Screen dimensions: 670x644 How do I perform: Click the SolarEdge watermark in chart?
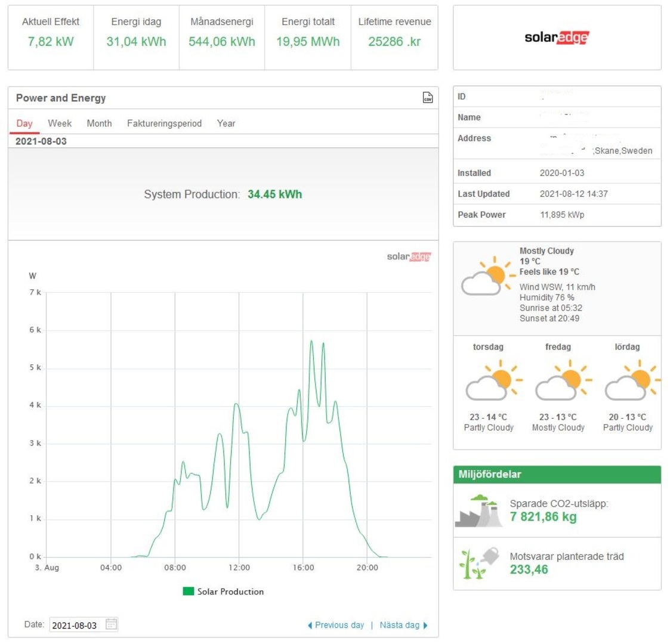click(x=408, y=256)
